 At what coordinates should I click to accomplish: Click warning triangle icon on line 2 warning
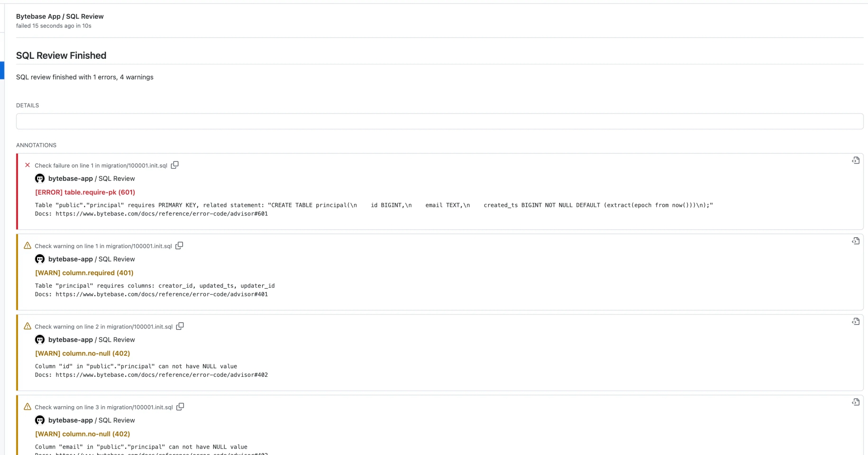(28, 326)
